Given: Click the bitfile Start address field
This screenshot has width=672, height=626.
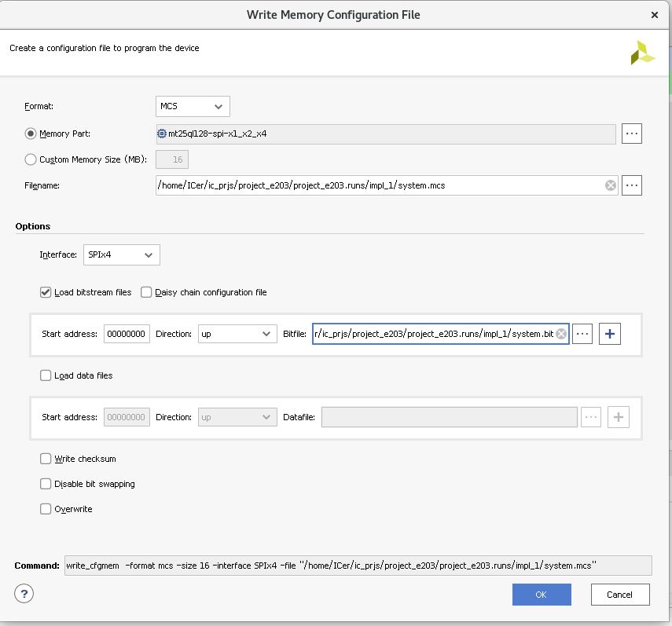Looking at the screenshot, I should (127, 334).
